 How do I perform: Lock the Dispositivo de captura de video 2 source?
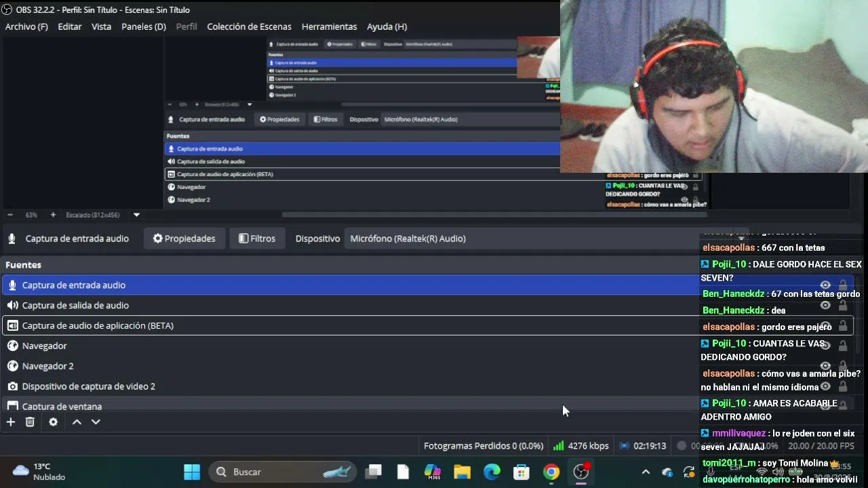[x=843, y=386]
